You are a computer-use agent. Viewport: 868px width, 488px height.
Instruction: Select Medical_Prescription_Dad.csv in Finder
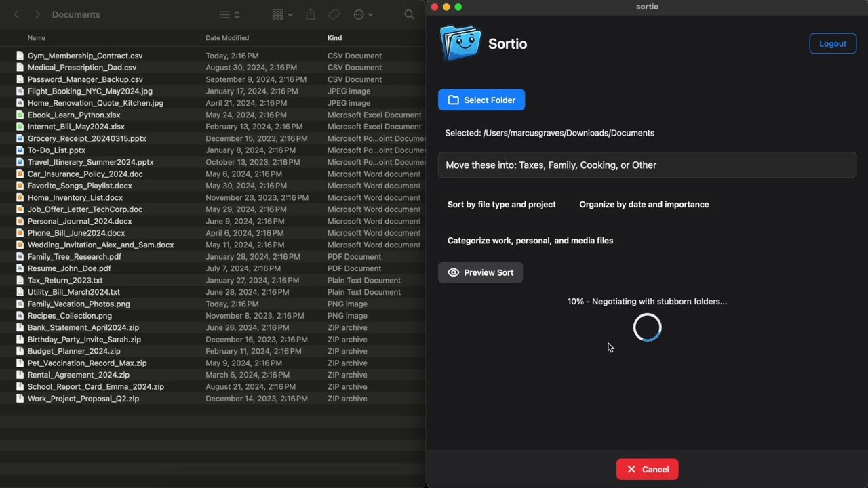[x=82, y=67]
